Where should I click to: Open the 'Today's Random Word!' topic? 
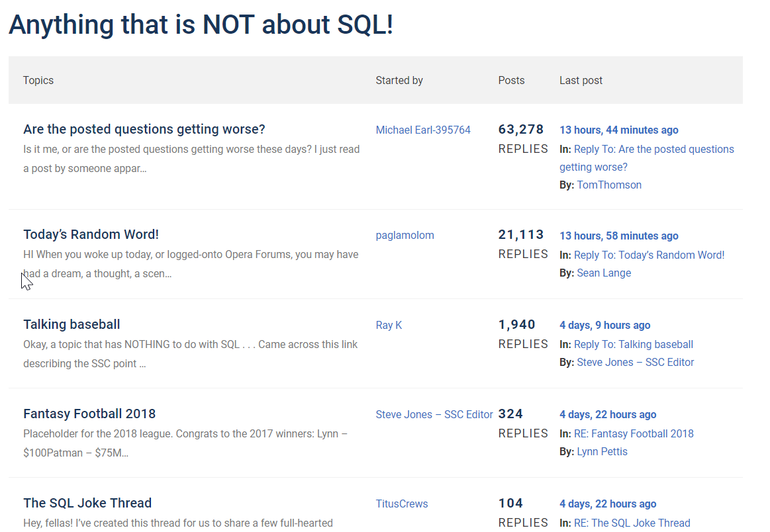click(91, 234)
